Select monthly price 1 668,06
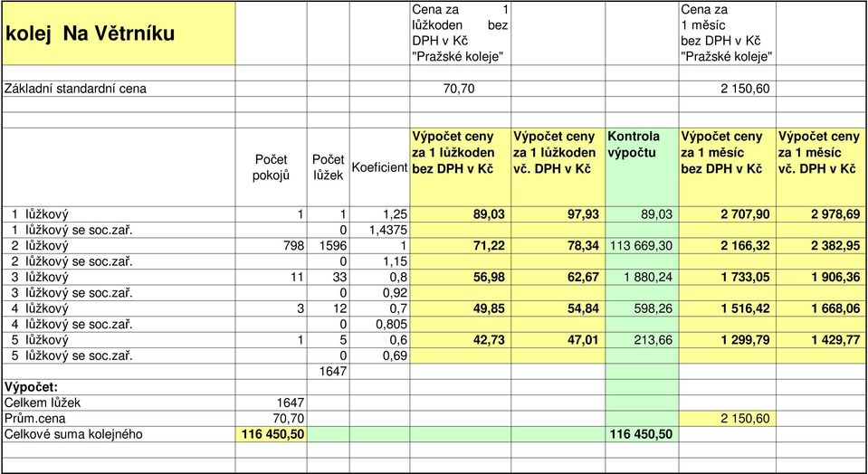 822,308
